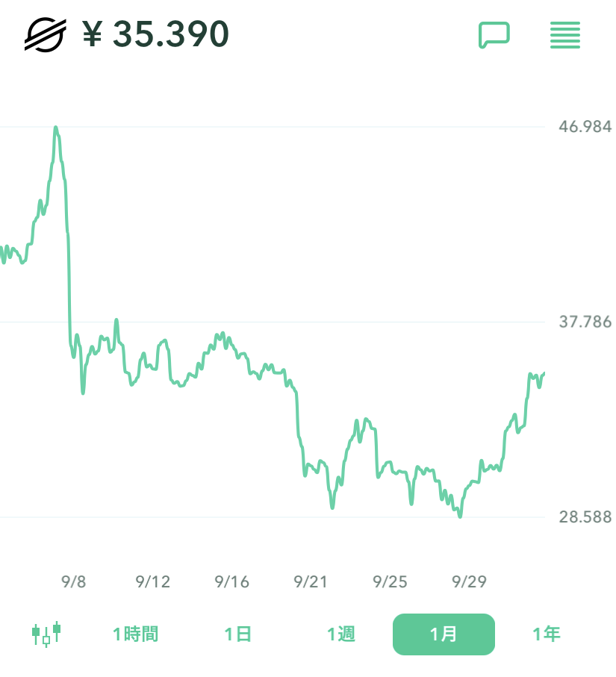Select the 9/21 date on the axis
The image size is (616, 677).
tap(311, 581)
